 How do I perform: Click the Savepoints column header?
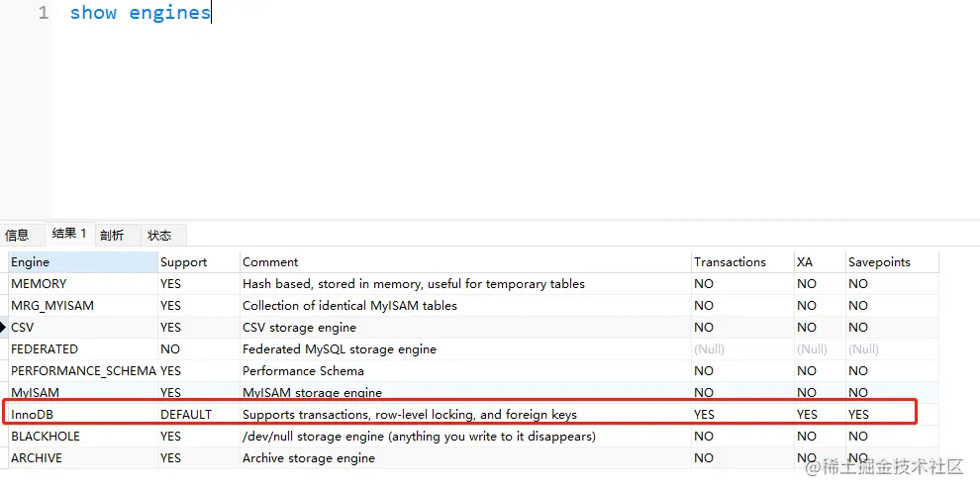879,262
